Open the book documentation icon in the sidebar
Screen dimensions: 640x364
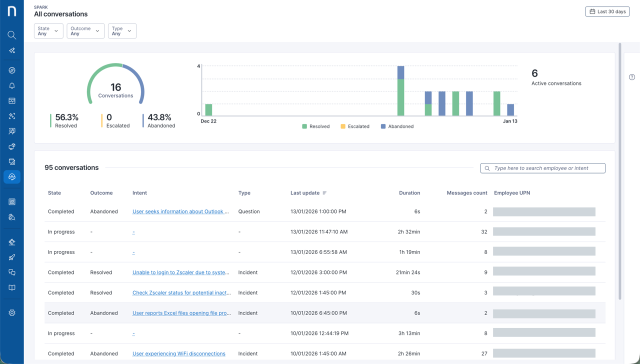12,288
